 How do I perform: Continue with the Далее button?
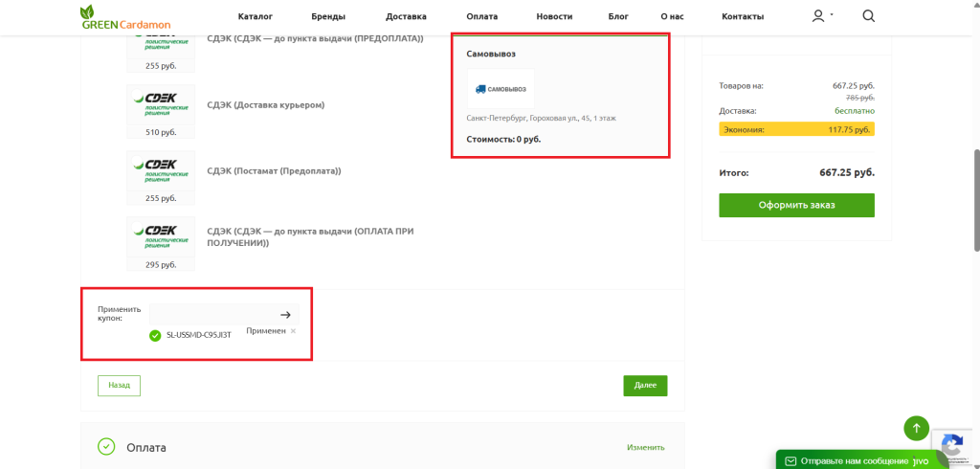pos(645,386)
